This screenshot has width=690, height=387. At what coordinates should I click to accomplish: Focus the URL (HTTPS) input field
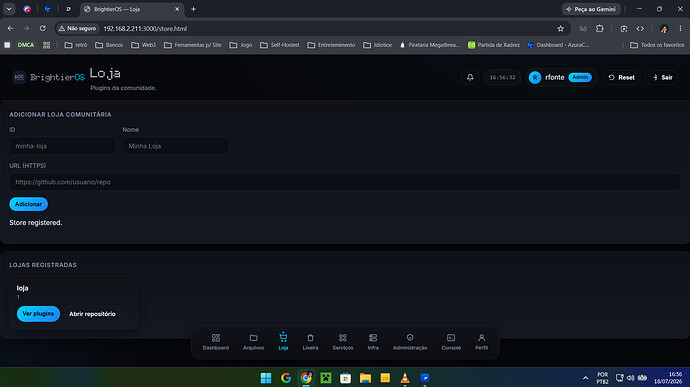click(x=345, y=182)
